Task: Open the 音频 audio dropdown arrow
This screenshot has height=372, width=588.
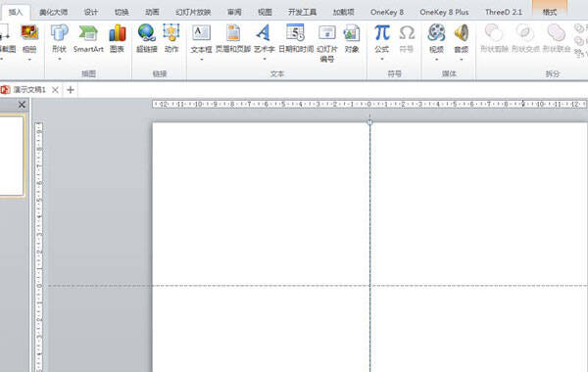Action: coord(462,59)
